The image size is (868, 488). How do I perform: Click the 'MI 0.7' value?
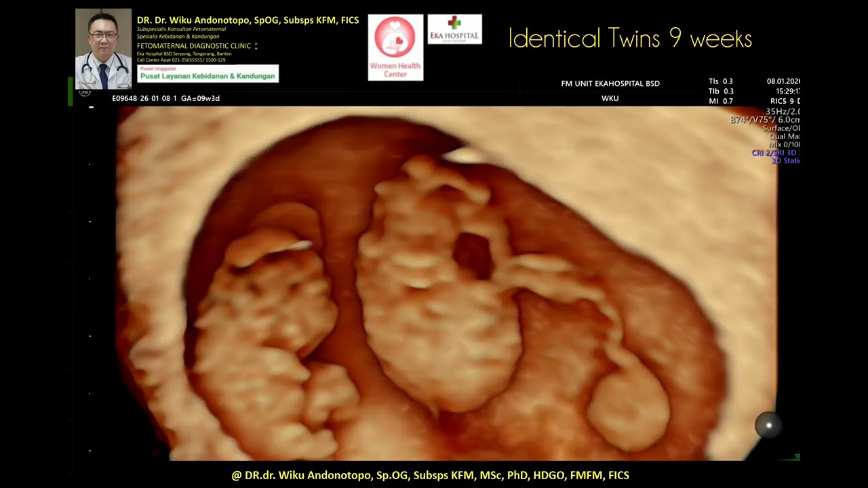point(720,101)
